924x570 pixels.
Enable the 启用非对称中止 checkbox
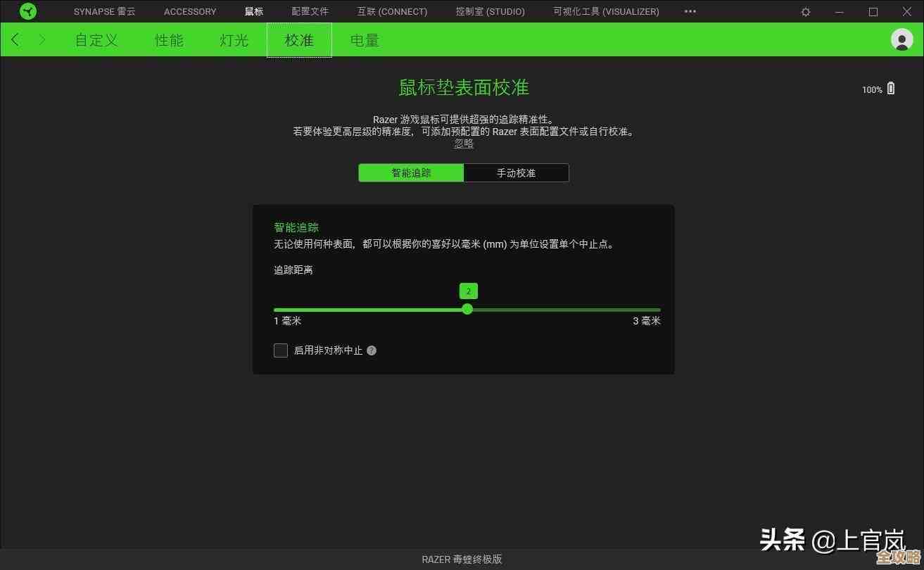281,350
